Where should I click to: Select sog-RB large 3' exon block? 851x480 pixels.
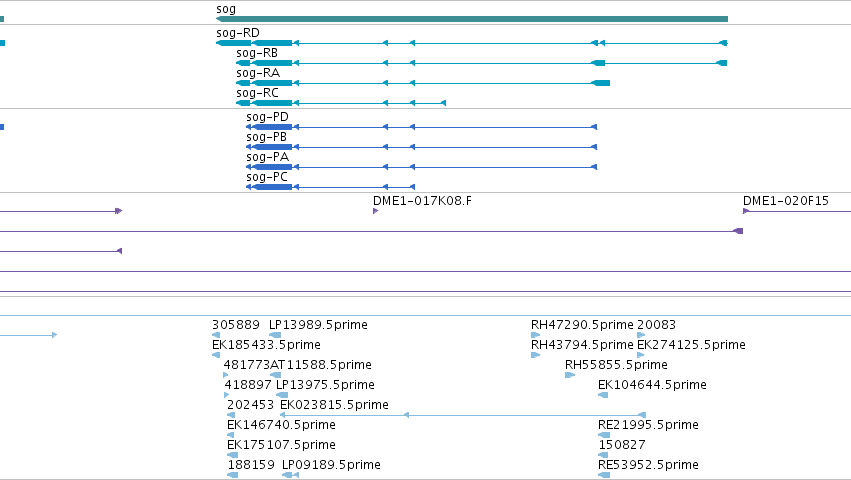click(272, 63)
